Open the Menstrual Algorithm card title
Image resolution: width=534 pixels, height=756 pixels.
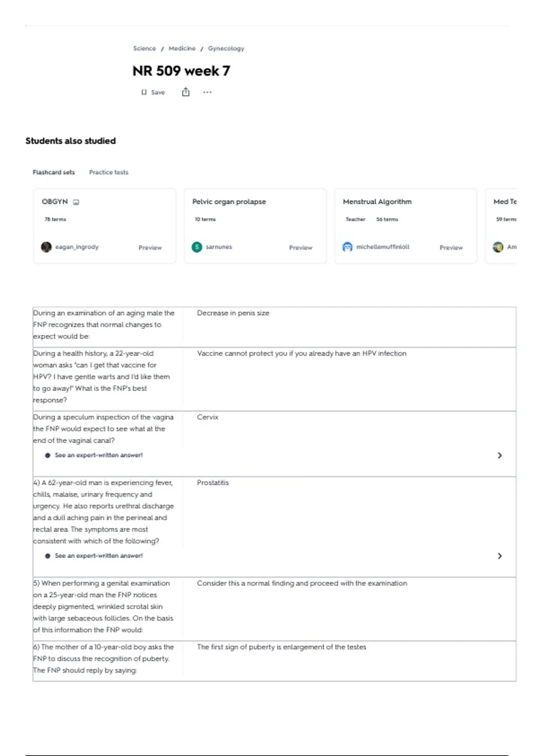(x=377, y=201)
